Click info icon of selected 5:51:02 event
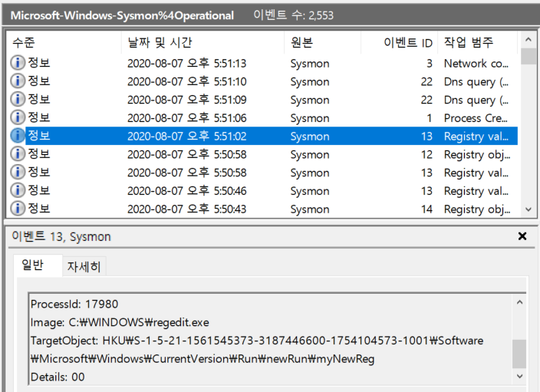Image resolution: width=540 pixels, height=392 pixels. (17, 136)
